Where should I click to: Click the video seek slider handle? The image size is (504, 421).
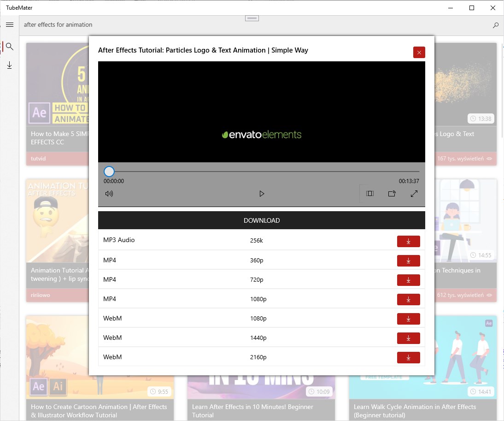coord(109,172)
